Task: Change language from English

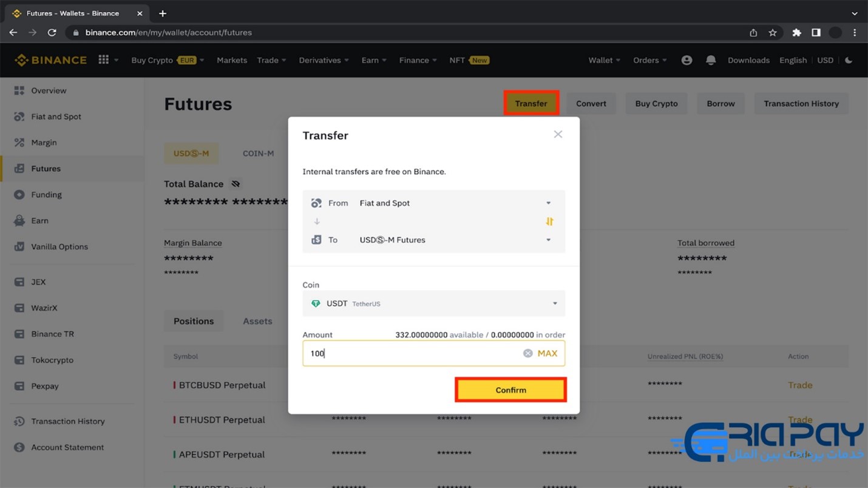Action: pos(793,60)
